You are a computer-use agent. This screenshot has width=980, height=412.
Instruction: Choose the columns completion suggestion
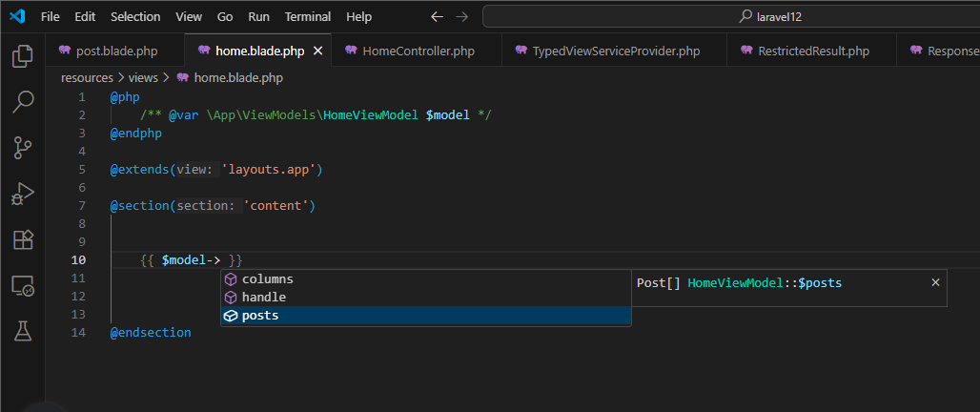425,279
